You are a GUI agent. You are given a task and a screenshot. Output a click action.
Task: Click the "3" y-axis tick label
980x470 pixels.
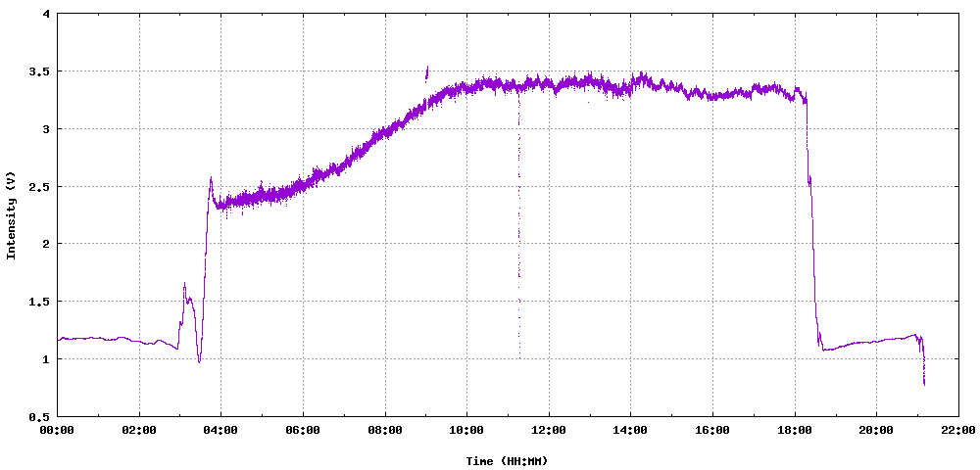tap(46, 128)
